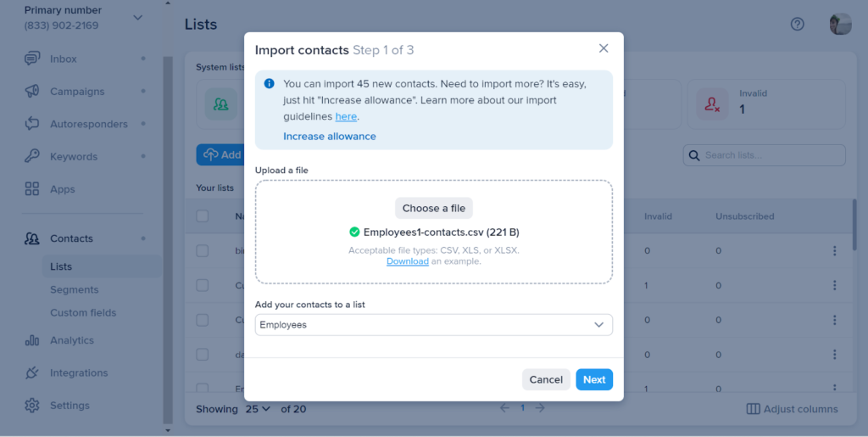The width and height of the screenshot is (868, 437).
Task: Click the Analytics bar chart icon
Action: [32, 340]
